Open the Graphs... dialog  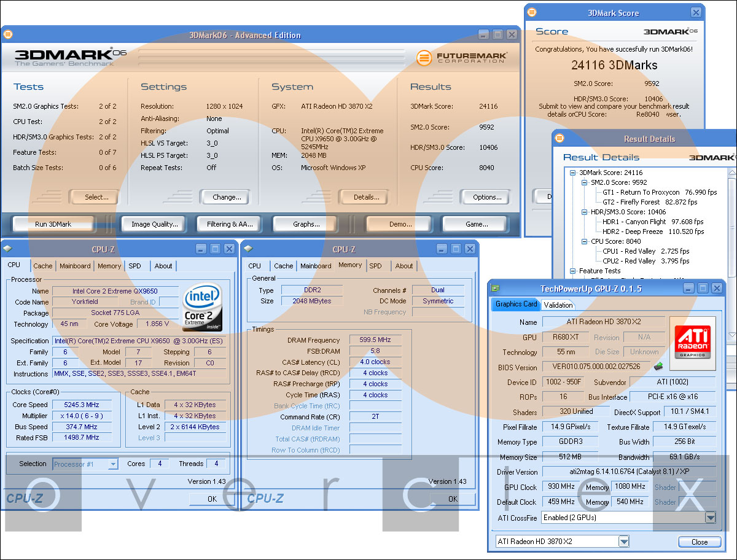305,224
